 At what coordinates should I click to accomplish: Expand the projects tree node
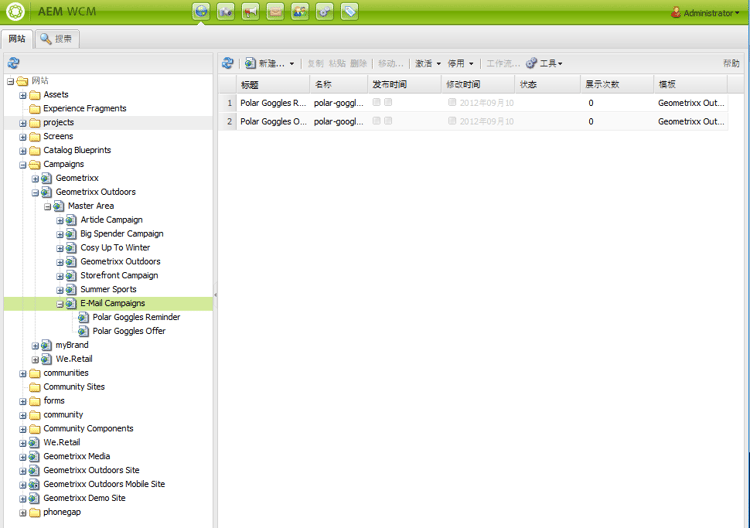22,123
